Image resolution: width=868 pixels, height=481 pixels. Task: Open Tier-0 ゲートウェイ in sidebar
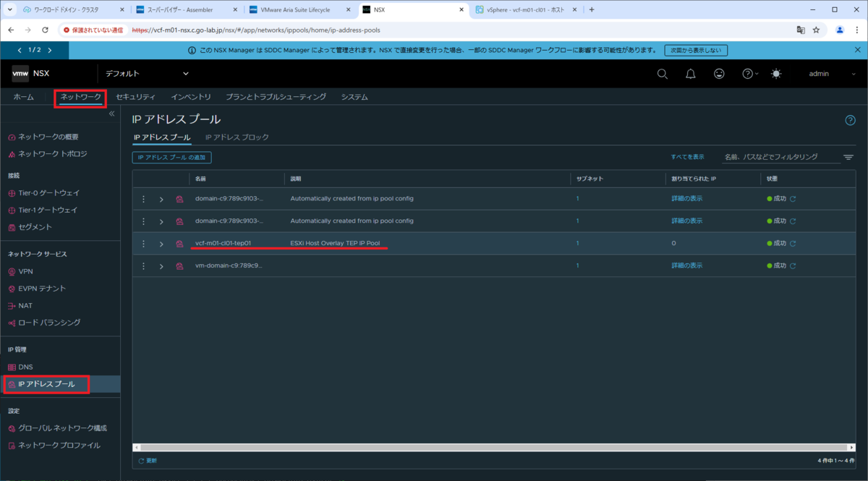[x=48, y=193]
